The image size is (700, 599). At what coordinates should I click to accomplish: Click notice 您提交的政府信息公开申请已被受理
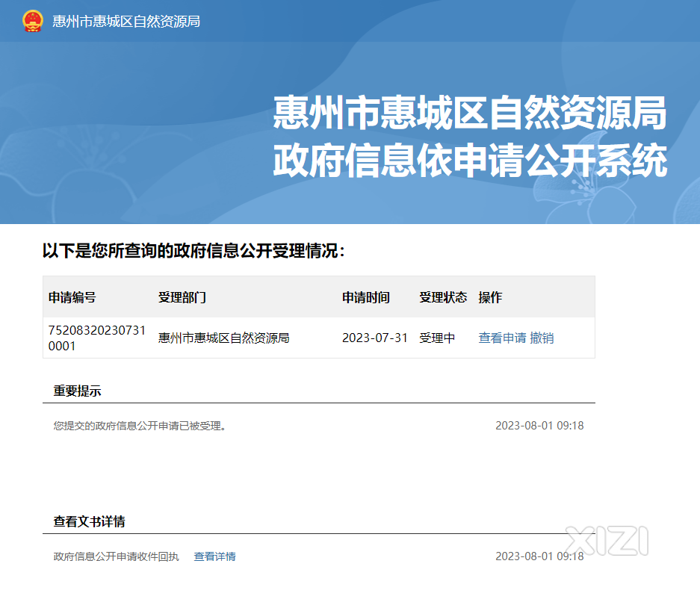pos(140,426)
